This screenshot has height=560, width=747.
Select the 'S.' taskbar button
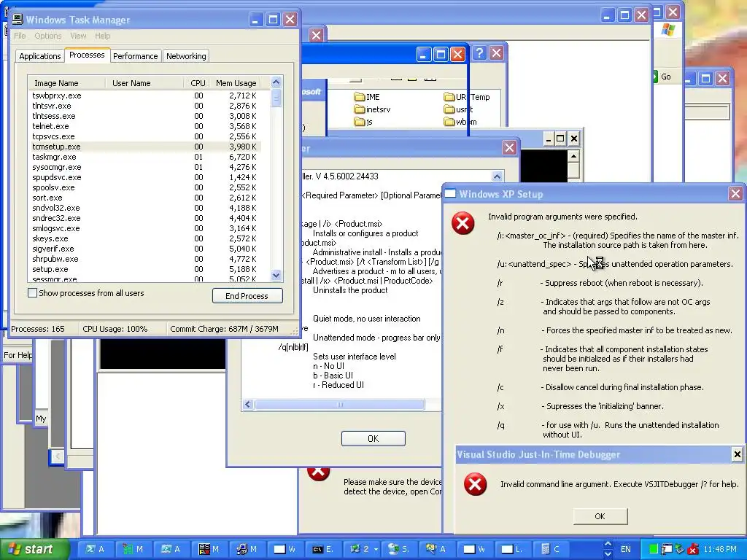click(x=398, y=549)
